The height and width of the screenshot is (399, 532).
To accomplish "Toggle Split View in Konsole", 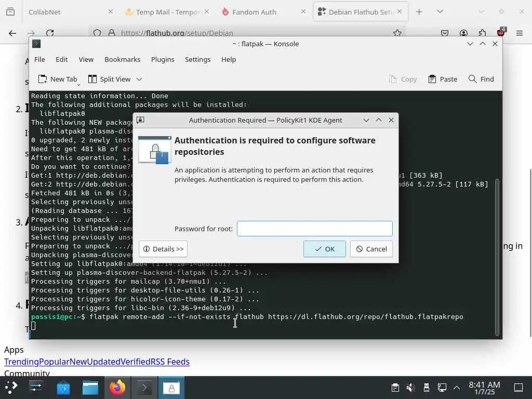I will (109, 79).
